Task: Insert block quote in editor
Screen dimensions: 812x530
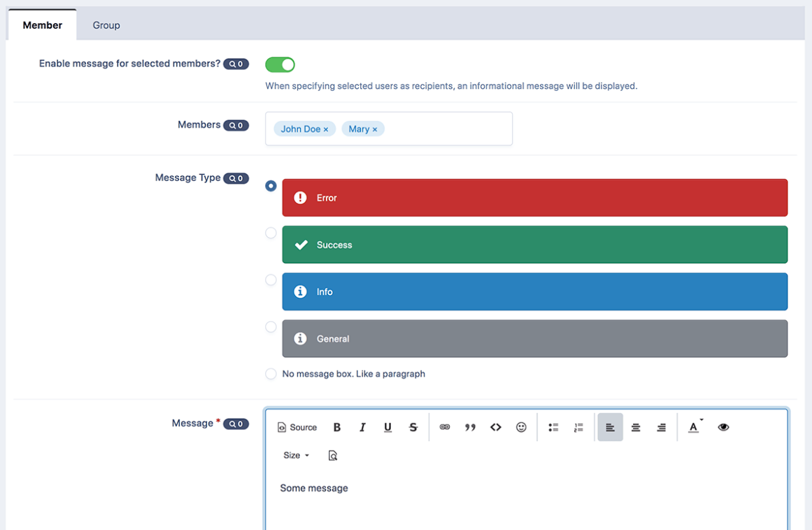Action: point(470,427)
